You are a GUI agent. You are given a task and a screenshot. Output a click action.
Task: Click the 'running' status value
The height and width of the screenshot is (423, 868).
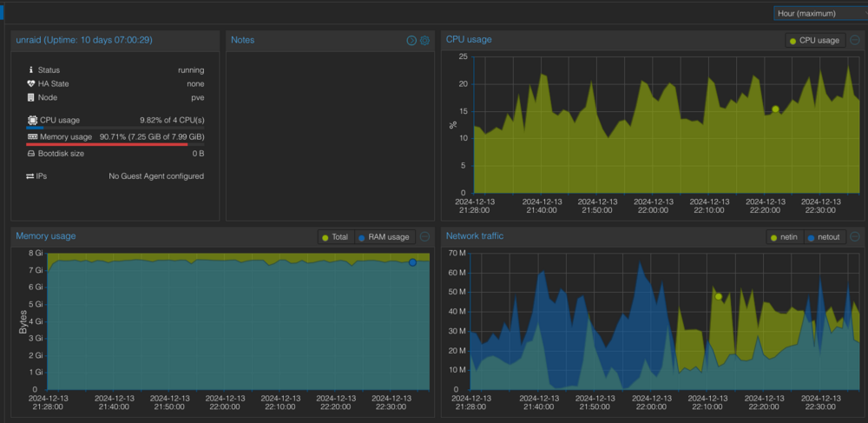pyautogui.click(x=191, y=70)
